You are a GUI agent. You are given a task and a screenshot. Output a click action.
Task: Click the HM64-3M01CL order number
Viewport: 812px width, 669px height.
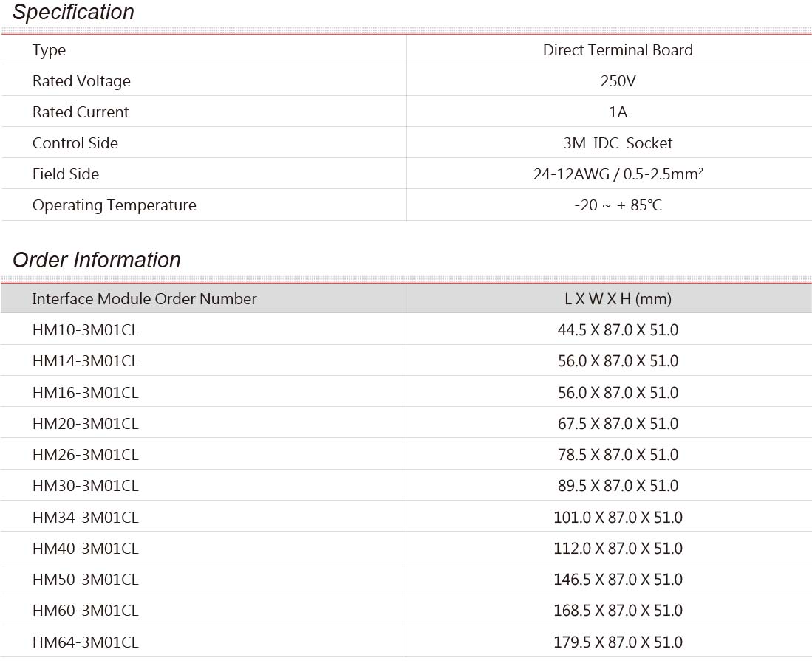tap(86, 642)
